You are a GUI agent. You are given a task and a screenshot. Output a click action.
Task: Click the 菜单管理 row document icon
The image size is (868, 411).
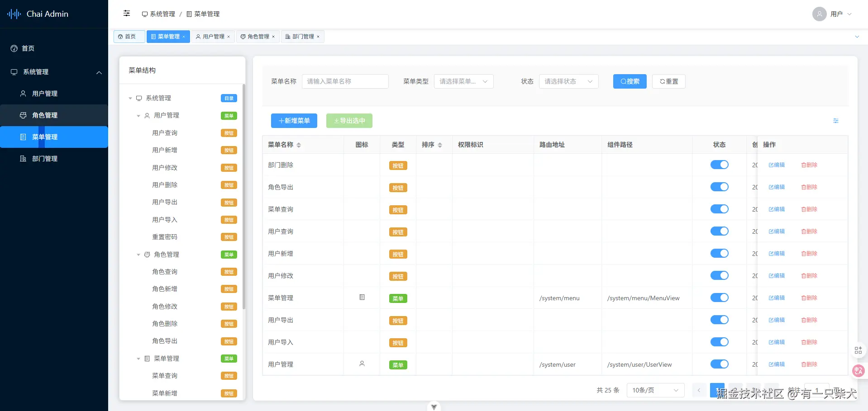[x=362, y=298]
